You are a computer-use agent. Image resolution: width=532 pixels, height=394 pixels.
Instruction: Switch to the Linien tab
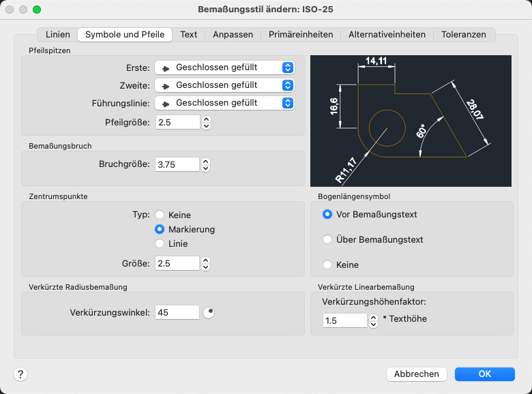coord(58,34)
